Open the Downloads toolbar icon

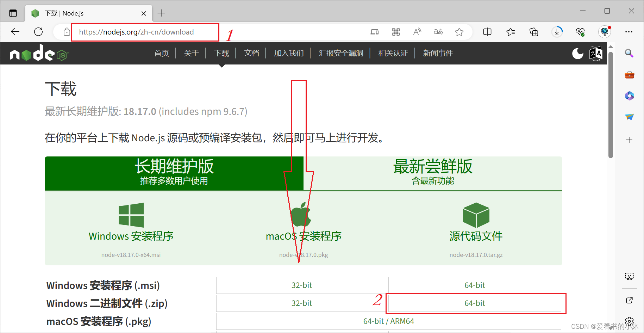[557, 32]
